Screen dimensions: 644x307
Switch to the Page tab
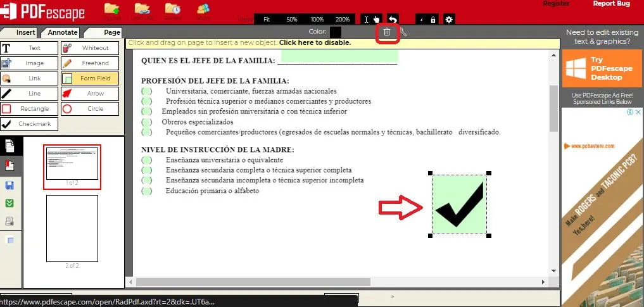point(106,32)
